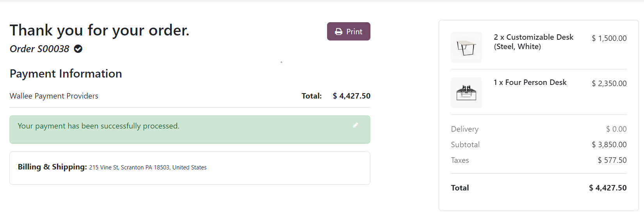The height and width of the screenshot is (215, 644).
Task: Click the $ 1,500.00 line price
Action: coord(609,38)
